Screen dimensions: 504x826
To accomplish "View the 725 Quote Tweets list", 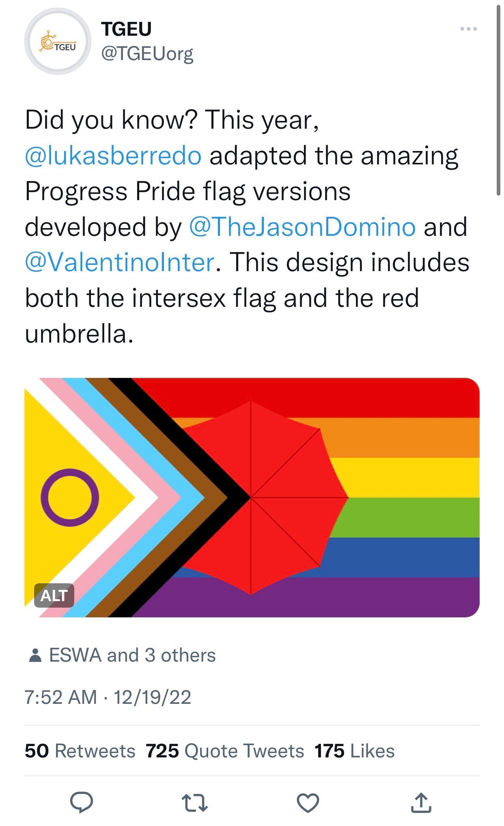I will [225, 751].
